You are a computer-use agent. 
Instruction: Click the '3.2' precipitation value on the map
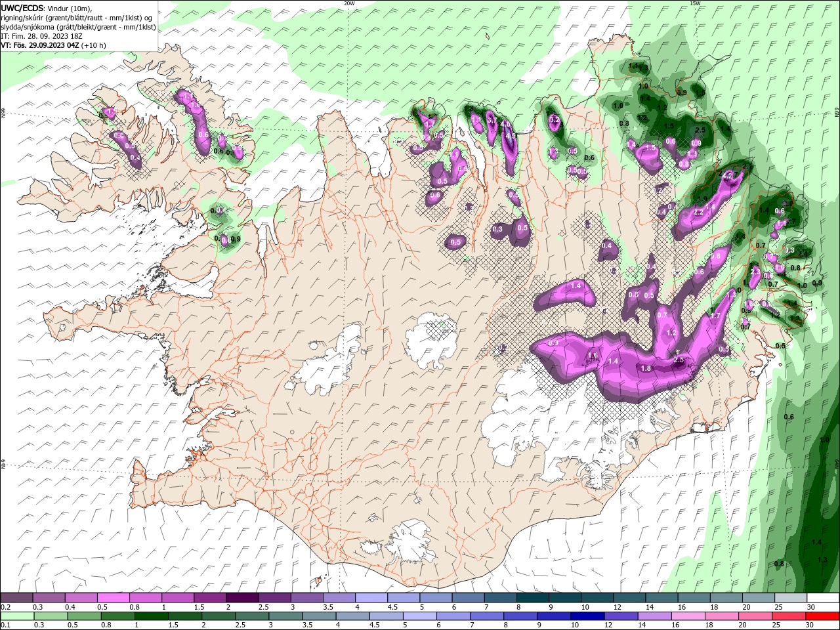[x=555, y=120]
